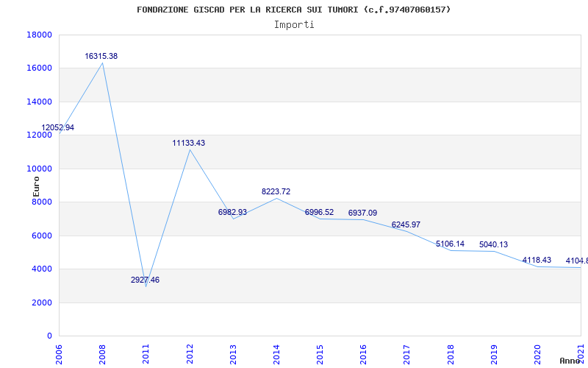Click the 10000 y-axis tick label

click(x=38, y=169)
